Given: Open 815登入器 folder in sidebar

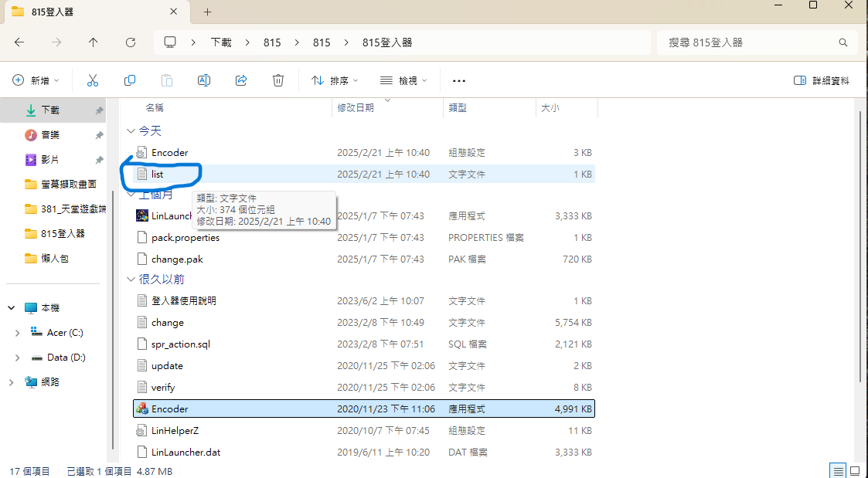Looking at the screenshot, I should click(55, 233).
